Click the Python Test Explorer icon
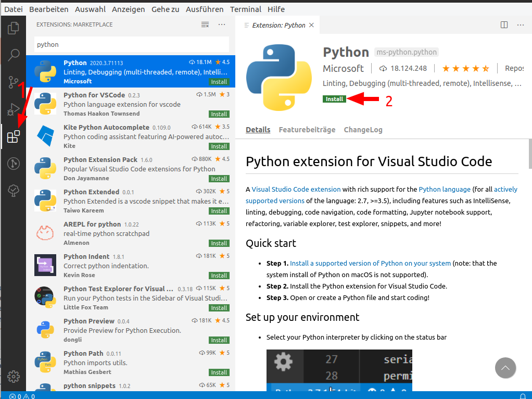Viewport: 532px width, 399px height. [45, 297]
